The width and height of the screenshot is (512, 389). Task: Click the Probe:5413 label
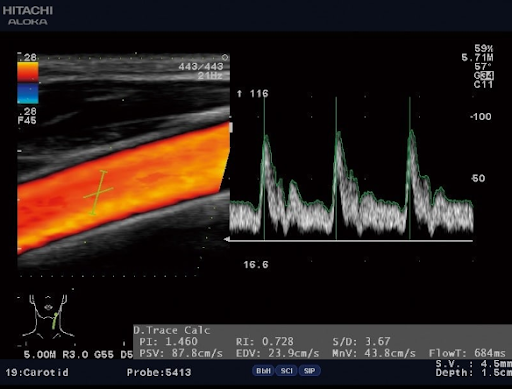(159, 372)
